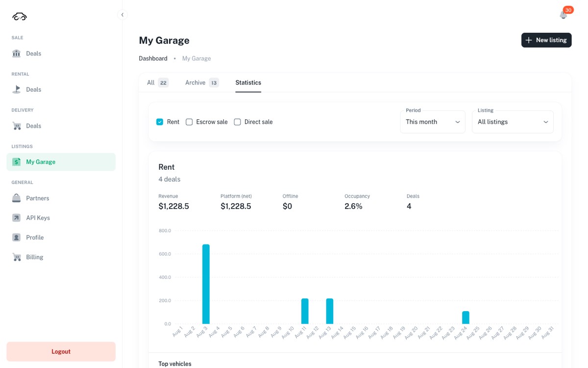Click the Archive tab count badge 13

pyautogui.click(x=214, y=82)
